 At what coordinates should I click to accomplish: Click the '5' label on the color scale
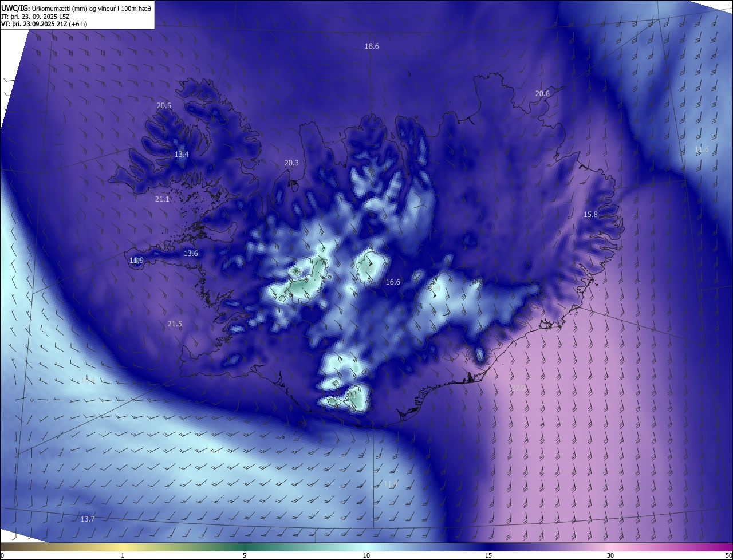(245, 555)
